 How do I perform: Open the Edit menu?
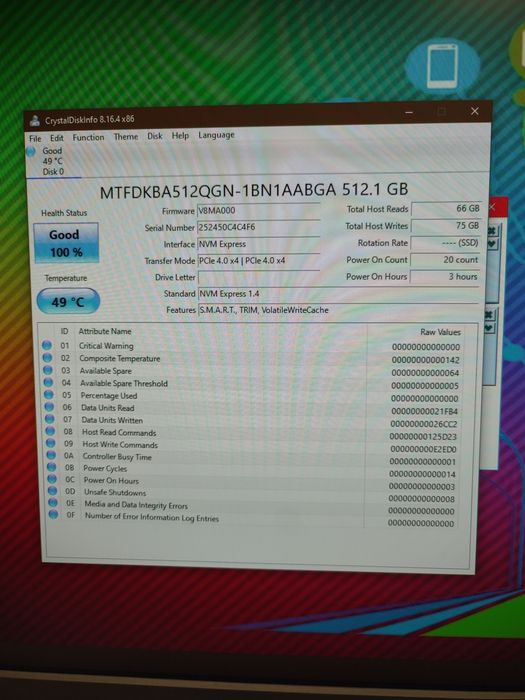[x=57, y=138]
